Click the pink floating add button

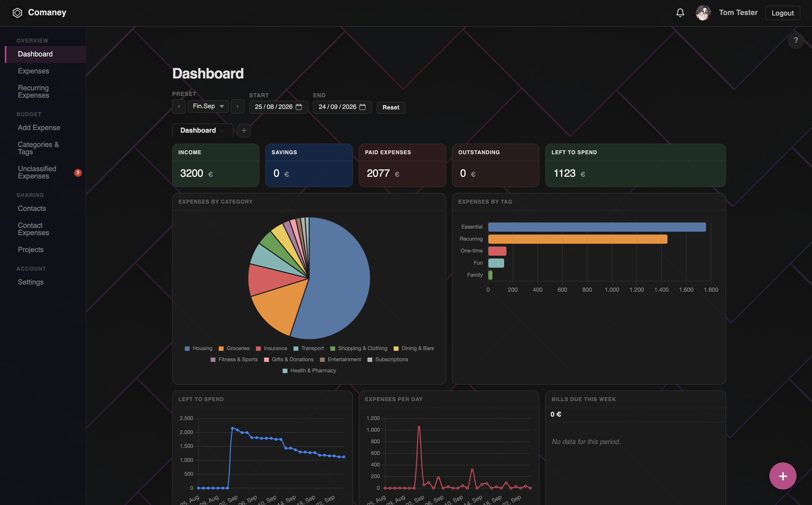coord(783,476)
